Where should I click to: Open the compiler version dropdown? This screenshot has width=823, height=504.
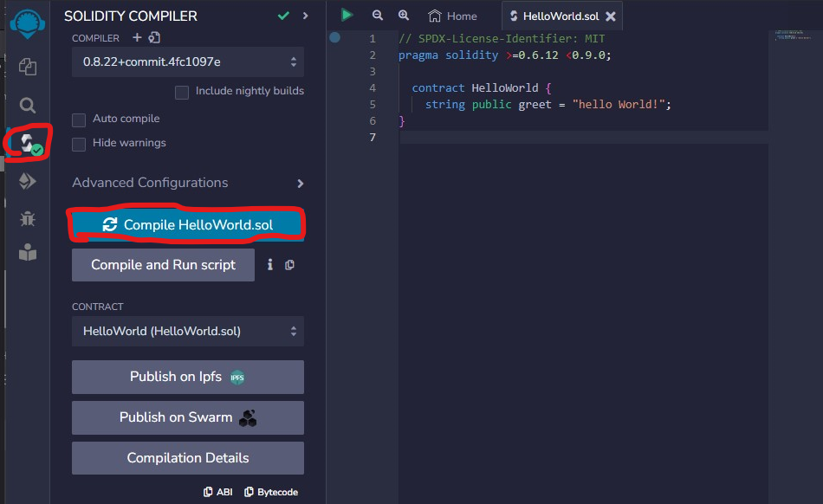pyautogui.click(x=188, y=62)
